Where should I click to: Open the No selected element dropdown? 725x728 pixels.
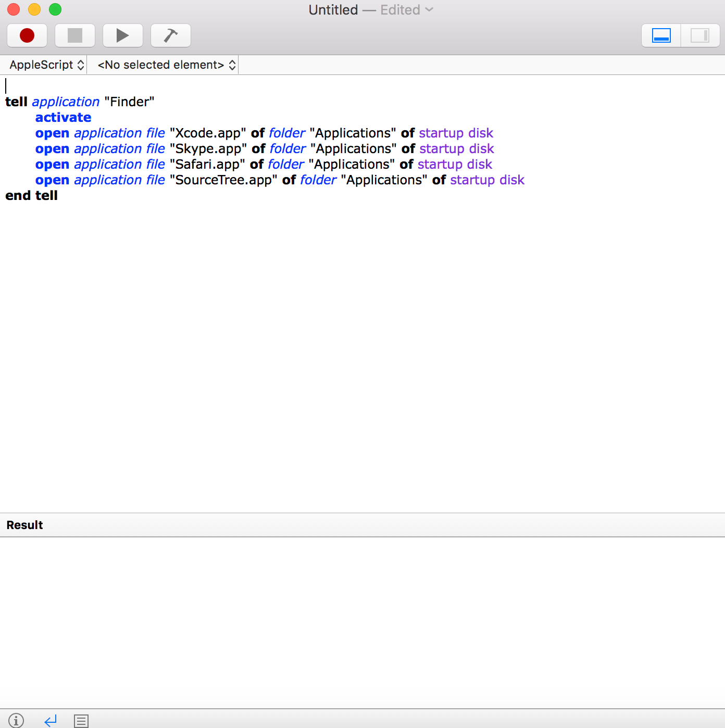tap(167, 65)
